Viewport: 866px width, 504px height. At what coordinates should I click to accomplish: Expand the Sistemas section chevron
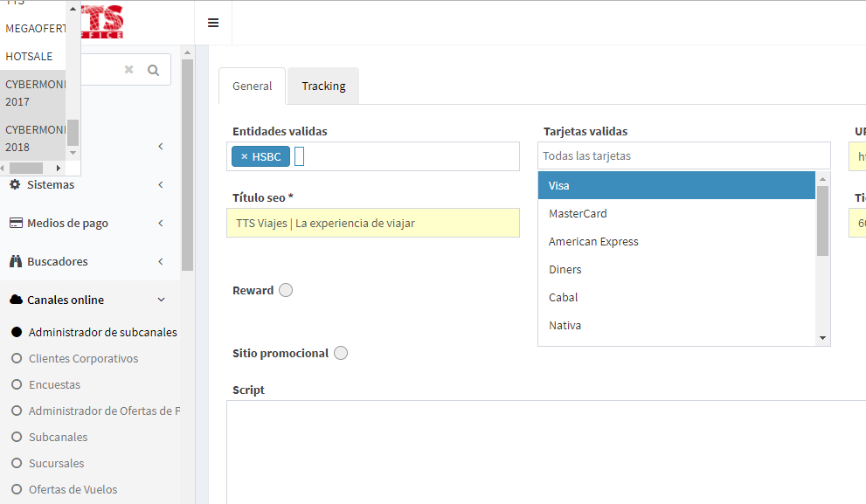(x=160, y=184)
